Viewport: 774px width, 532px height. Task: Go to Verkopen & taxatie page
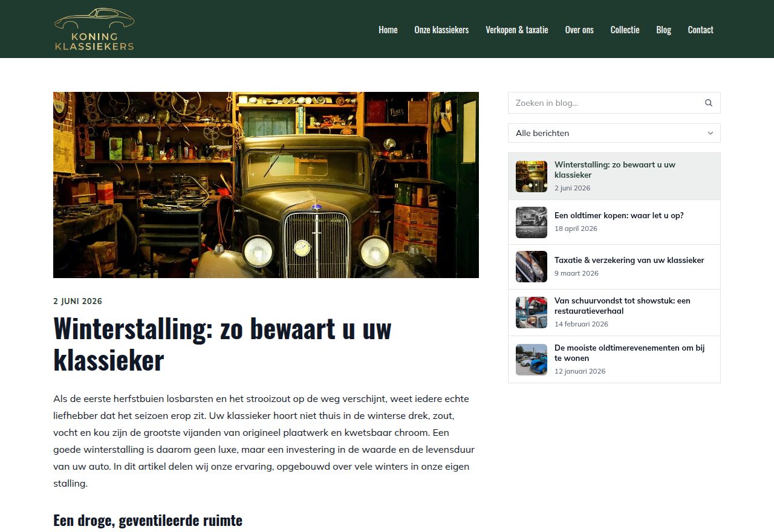tap(517, 30)
